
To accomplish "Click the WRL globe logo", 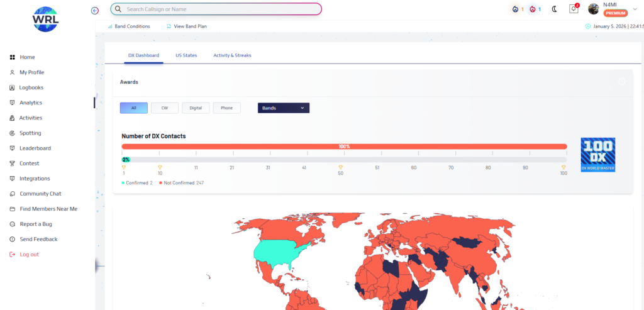I will (45, 19).
